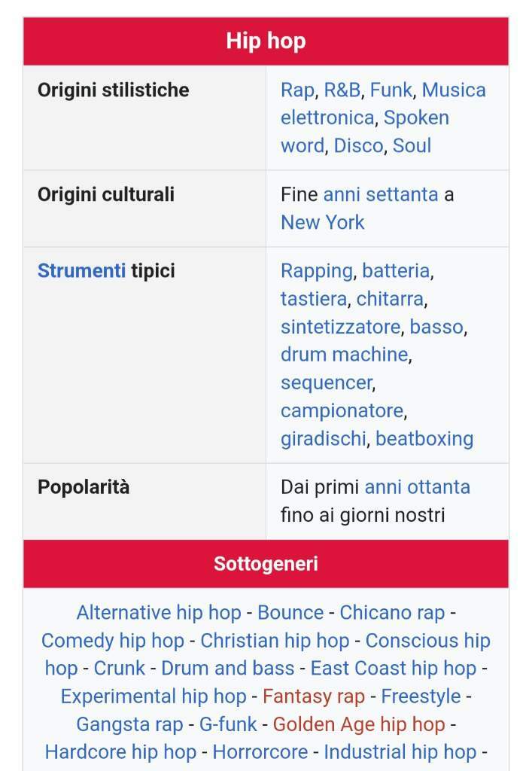
Task: Click the beatboxing link
Action: (424, 438)
